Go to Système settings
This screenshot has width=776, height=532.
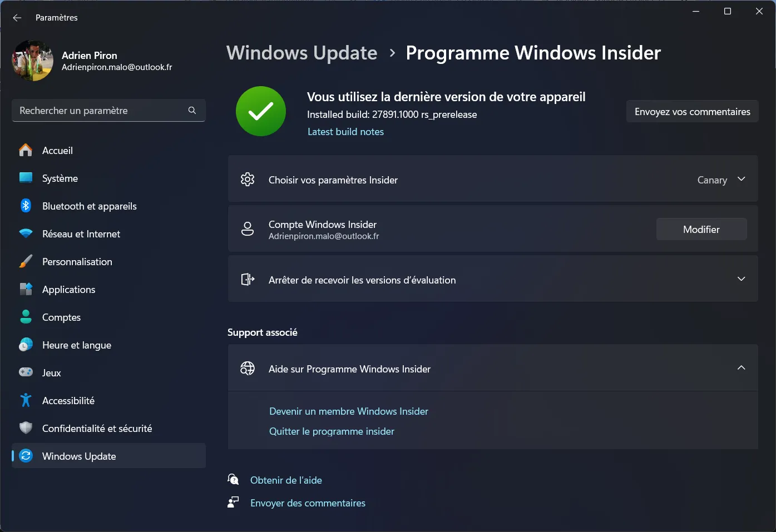point(108,178)
